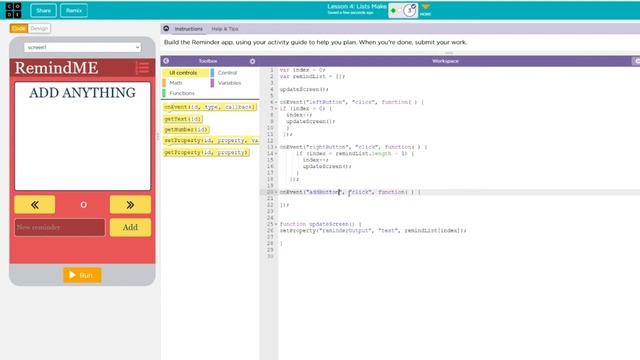Select the Help & Tips tab
Viewport: 640px width, 360px height.
point(225,29)
